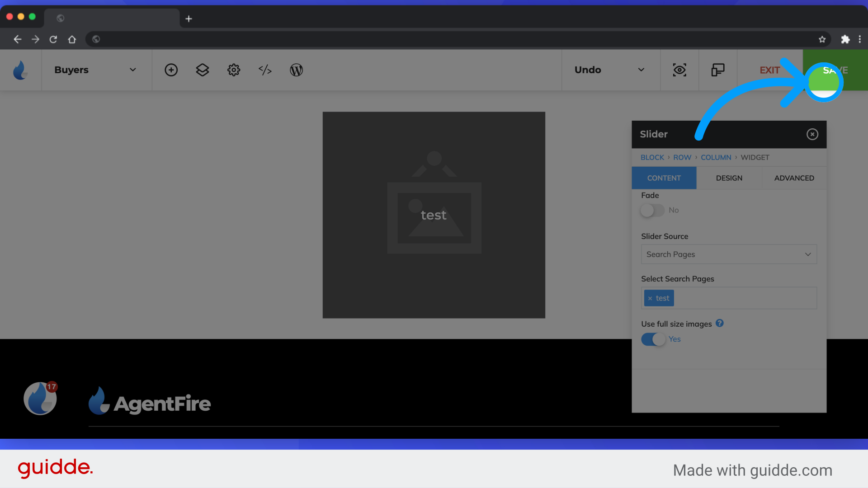This screenshot has width=868, height=488.
Task: Toggle Use full size images switch
Action: pos(653,339)
